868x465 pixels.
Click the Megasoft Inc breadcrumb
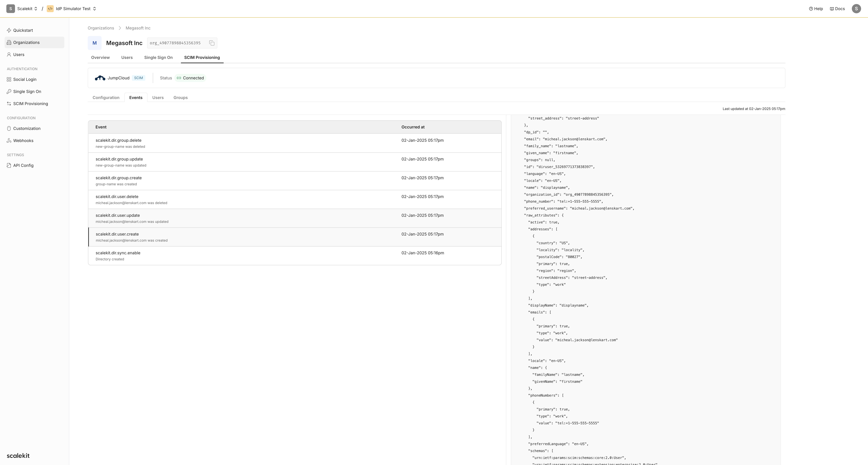138,28
